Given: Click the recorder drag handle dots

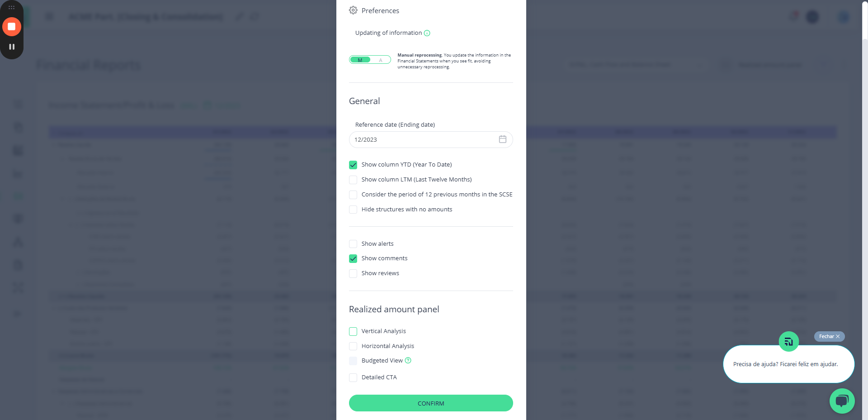Looking at the screenshot, I should coord(12,8).
